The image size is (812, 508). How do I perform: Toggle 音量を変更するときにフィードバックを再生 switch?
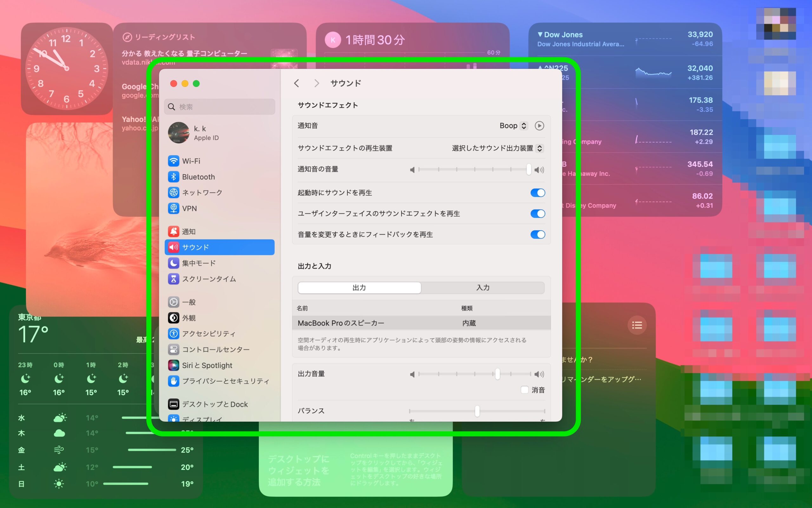point(538,234)
